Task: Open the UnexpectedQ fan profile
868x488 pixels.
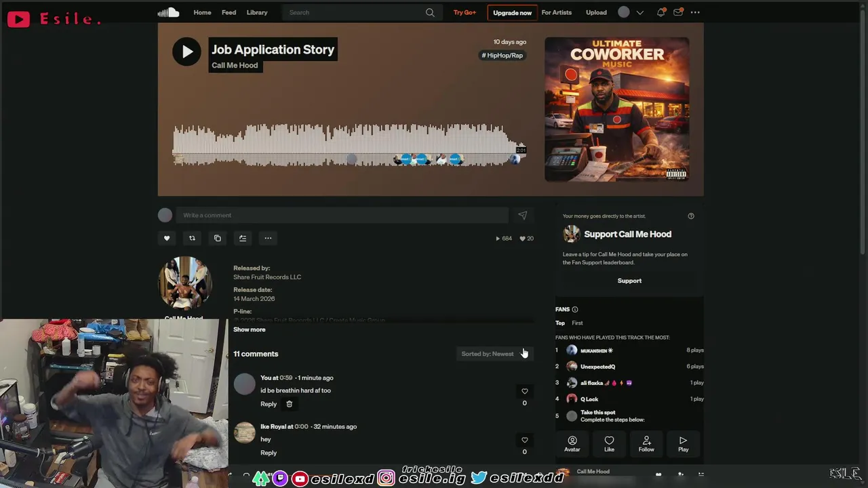Action: coord(597,367)
